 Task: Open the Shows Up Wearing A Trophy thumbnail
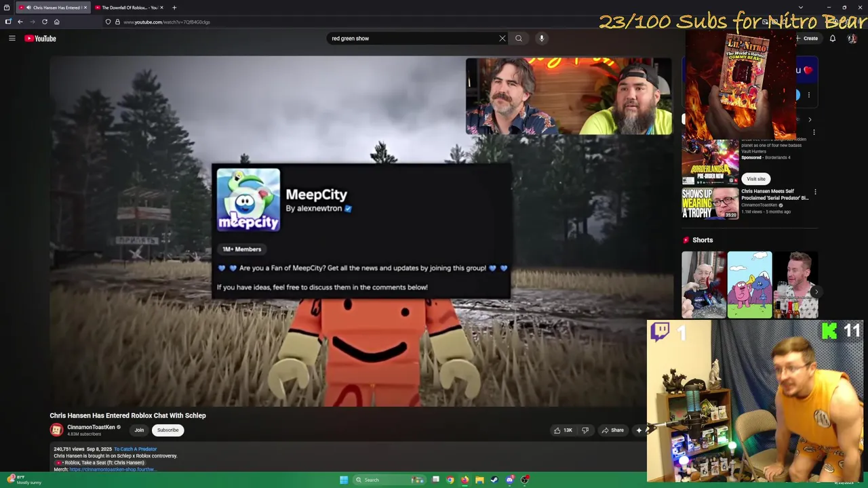point(710,203)
